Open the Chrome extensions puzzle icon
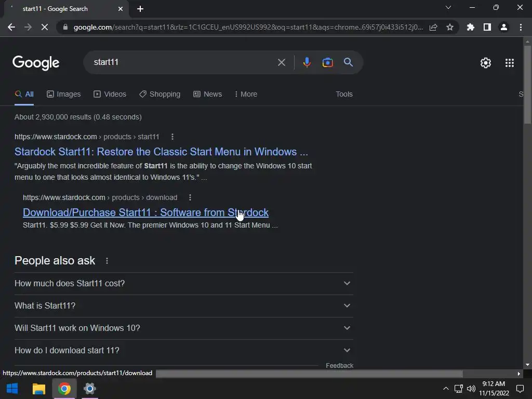The height and width of the screenshot is (399, 532). pyautogui.click(x=471, y=27)
